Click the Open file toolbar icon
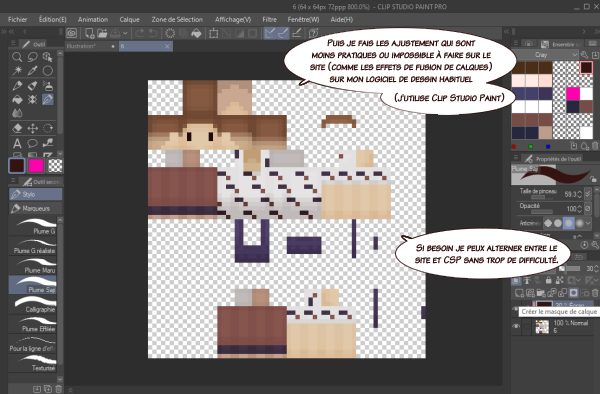The height and width of the screenshot is (394, 600). pos(102,33)
